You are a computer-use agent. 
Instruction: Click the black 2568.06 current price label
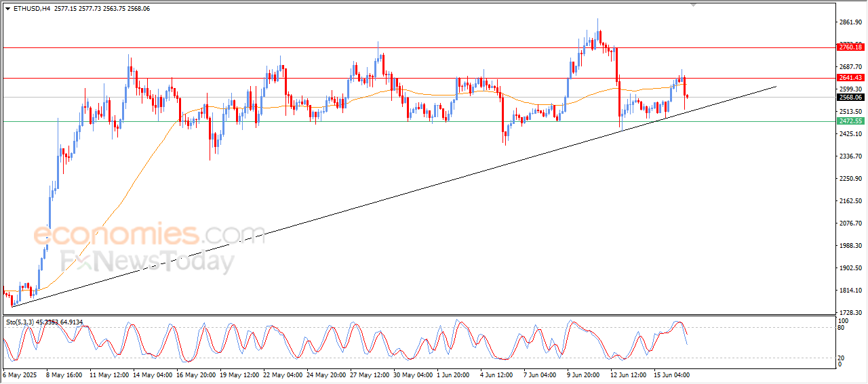850,98
